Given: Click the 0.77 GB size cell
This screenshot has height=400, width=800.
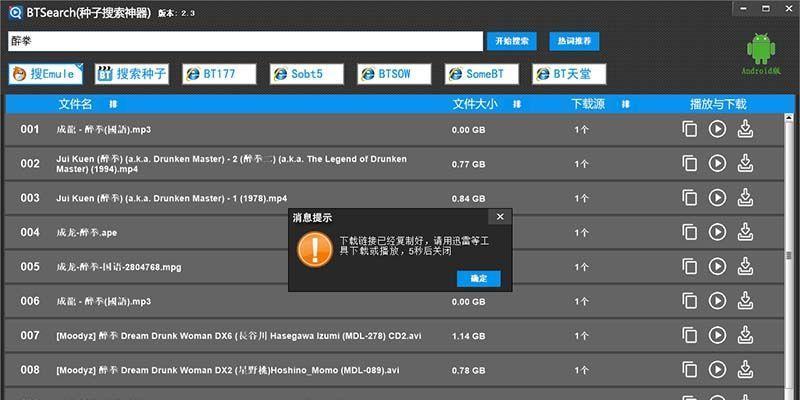Looking at the screenshot, I should click(x=468, y=164).
